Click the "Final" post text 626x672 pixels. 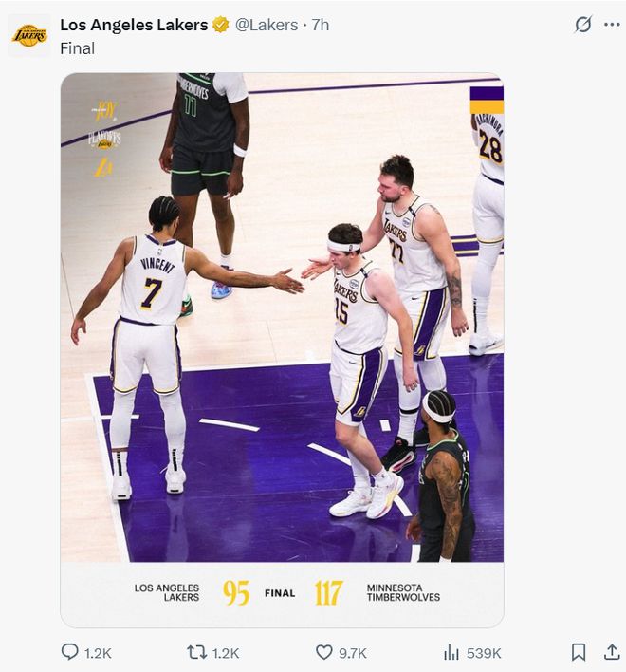coord(77,48)
